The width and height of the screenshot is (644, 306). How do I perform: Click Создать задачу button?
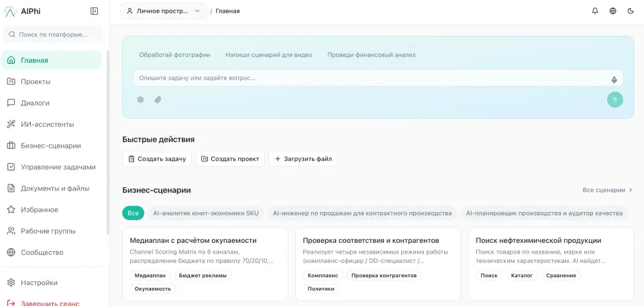tap(157, 159)
